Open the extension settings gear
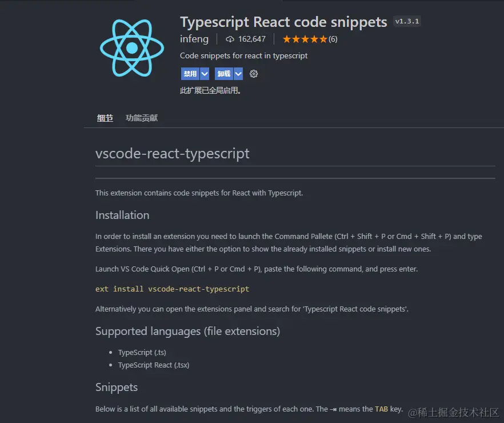This screenshot has height=423, width=504. 254,74
